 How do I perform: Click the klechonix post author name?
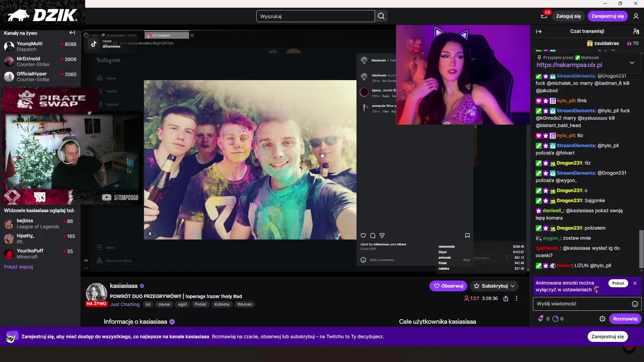point(378,60)
